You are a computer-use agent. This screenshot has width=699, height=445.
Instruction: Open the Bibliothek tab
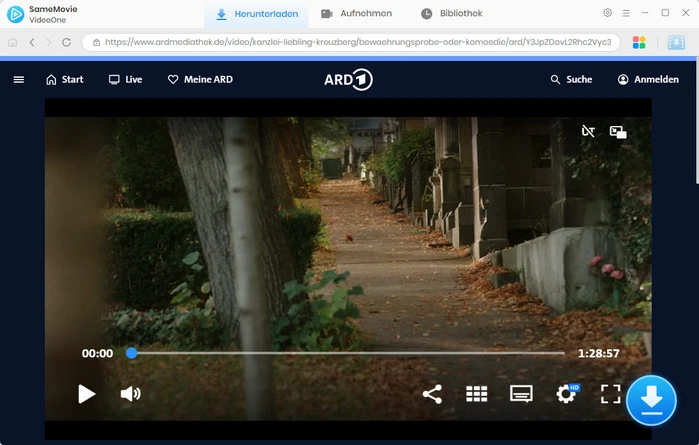pyautogui.click(x=452, y=14)
